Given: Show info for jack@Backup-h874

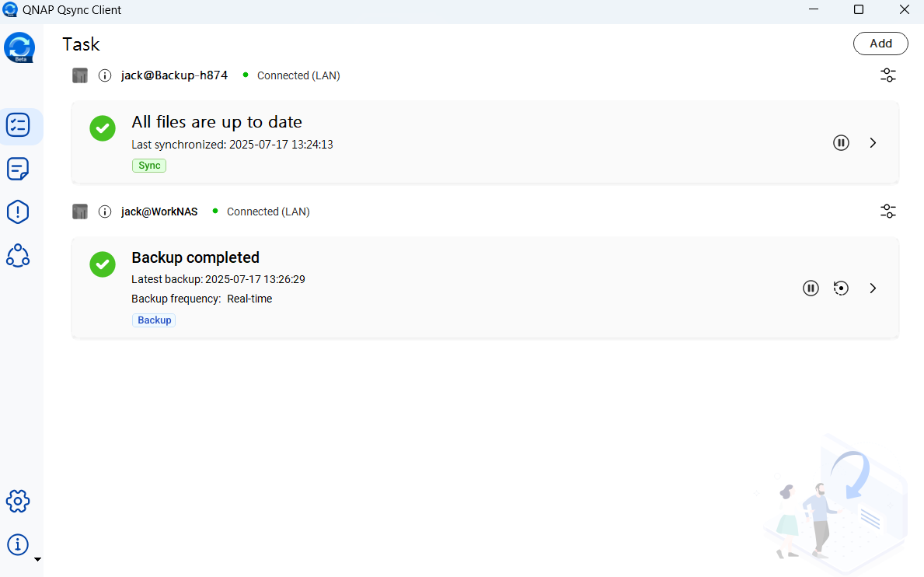Looking at the screenshot, I should click(105, 75).
